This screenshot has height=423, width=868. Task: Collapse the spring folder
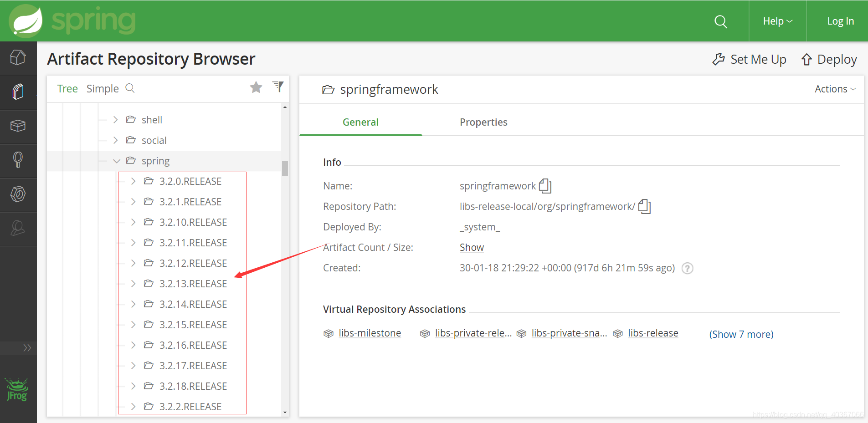click(x=117, y=161)
